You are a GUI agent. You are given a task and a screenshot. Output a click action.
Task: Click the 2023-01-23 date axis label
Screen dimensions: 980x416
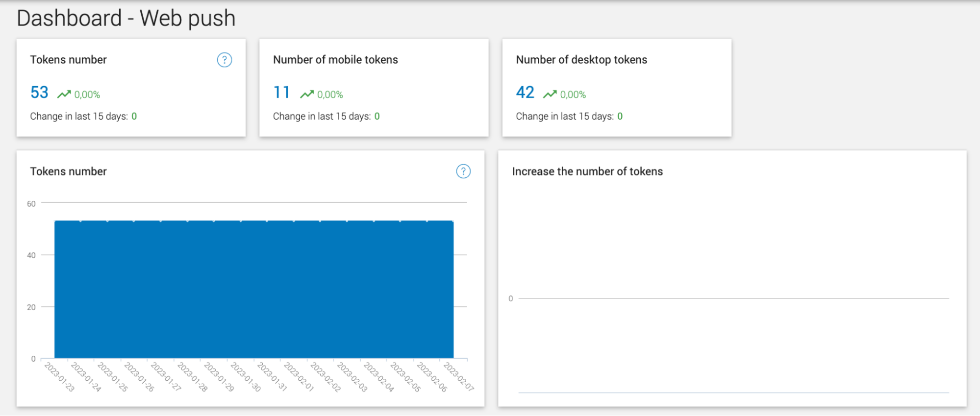(59, 377)
